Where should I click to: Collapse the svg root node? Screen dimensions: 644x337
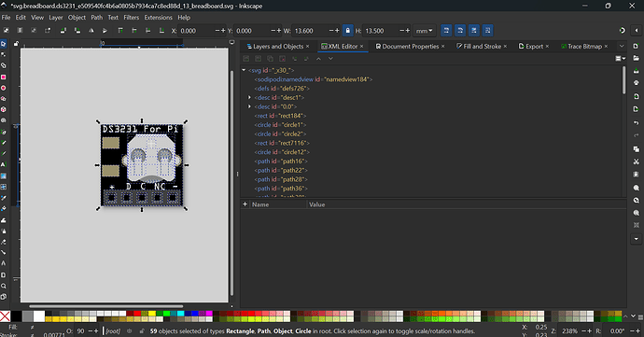[x=244, y=70]
